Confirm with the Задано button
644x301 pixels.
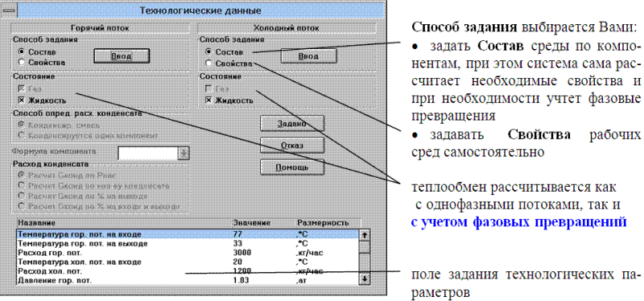[x=292, y=123]
